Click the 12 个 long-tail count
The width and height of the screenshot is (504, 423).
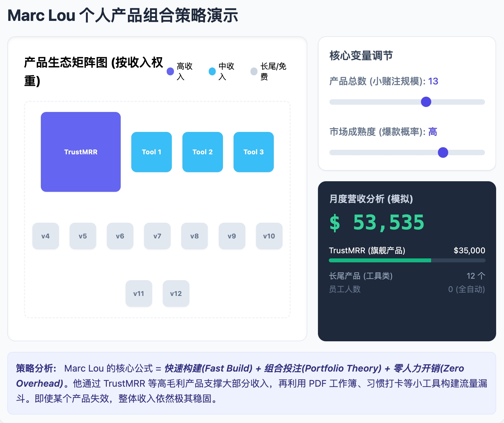tap(476, 276)
